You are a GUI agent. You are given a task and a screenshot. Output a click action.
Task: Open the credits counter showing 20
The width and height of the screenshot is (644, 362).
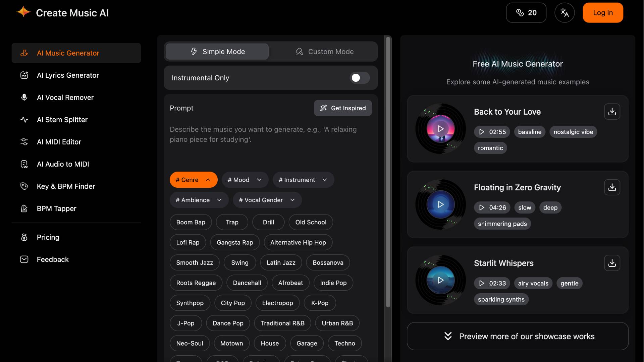526,13
